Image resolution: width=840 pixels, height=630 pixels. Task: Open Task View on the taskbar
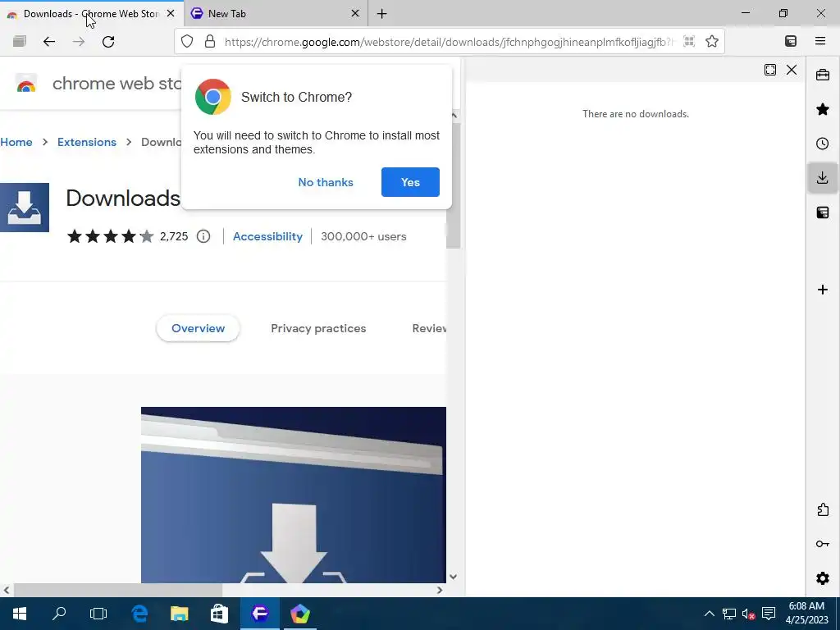[x=98, y=614]
